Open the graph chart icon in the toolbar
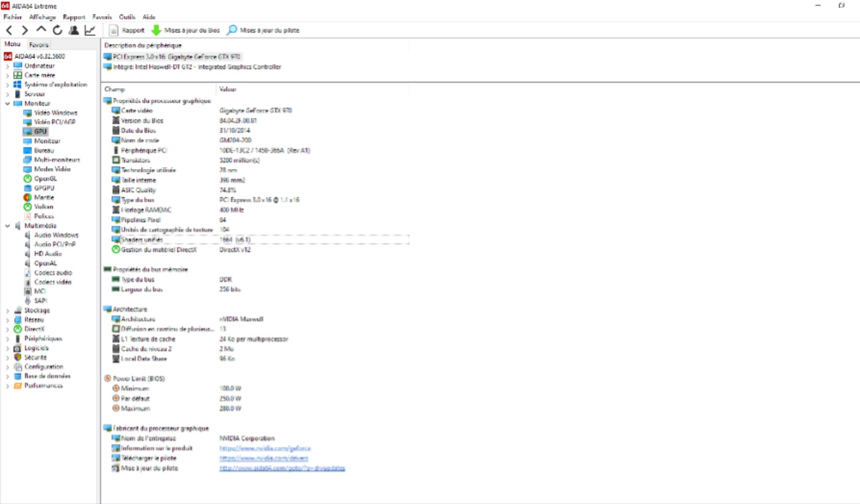Image resolution: width=860 pixels, height=504 pixels. click(x=90, y=30)
